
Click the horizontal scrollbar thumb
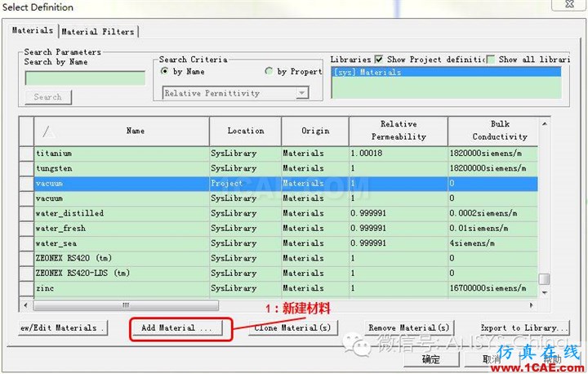126,305
